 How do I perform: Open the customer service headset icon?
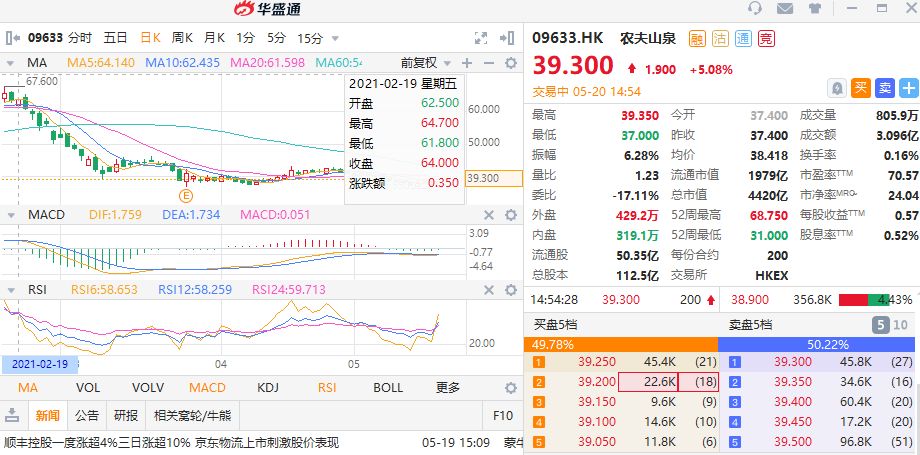point(755,8)
